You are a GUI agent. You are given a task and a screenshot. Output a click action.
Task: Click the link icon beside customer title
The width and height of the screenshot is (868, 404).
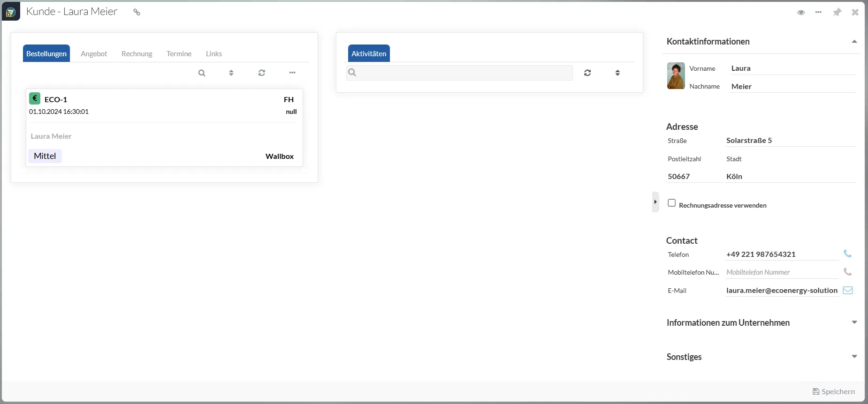pos(137,12)
